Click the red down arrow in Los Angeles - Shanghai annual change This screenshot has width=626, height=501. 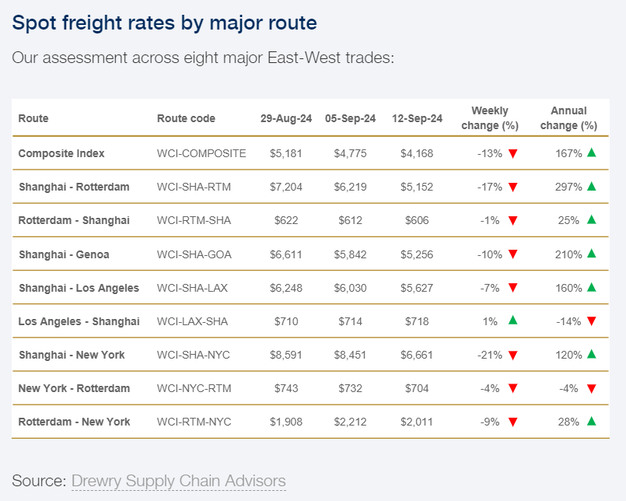pos(591,321)
